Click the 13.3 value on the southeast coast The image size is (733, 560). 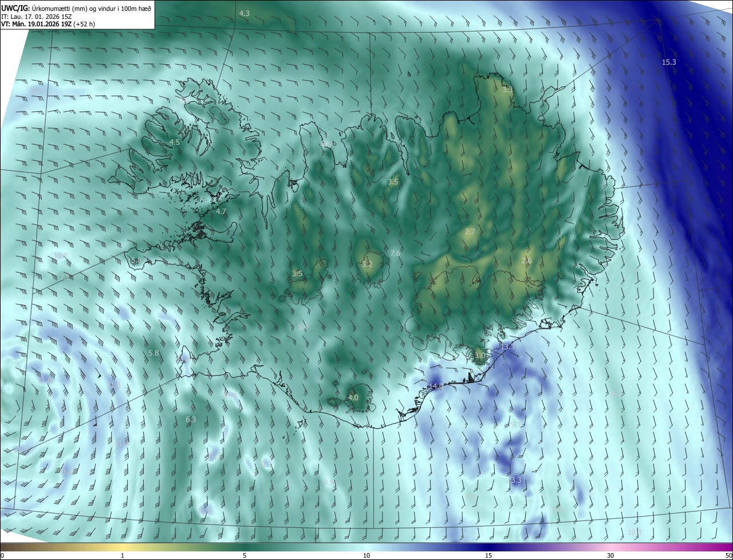coord(508,346)
